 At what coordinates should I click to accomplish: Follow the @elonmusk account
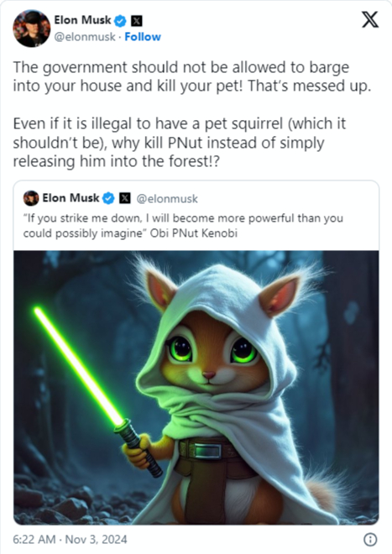143,37
